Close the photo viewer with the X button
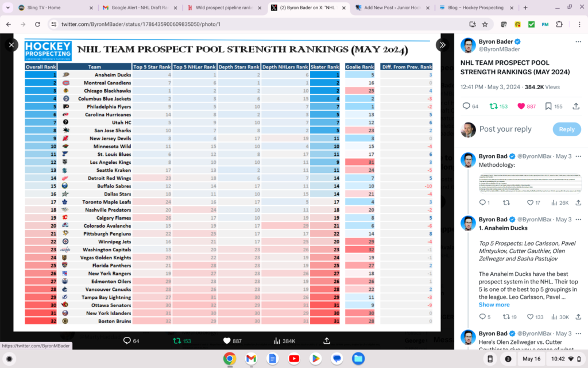Image resolution: width=588 pixels, height=368 pixels. (11, 45)
